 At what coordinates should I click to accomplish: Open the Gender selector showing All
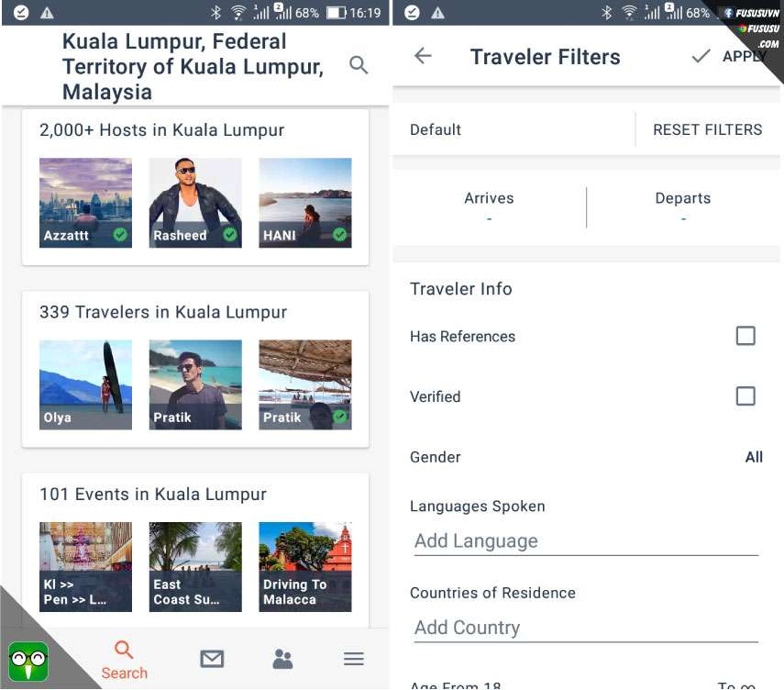[x=754, y=457]
